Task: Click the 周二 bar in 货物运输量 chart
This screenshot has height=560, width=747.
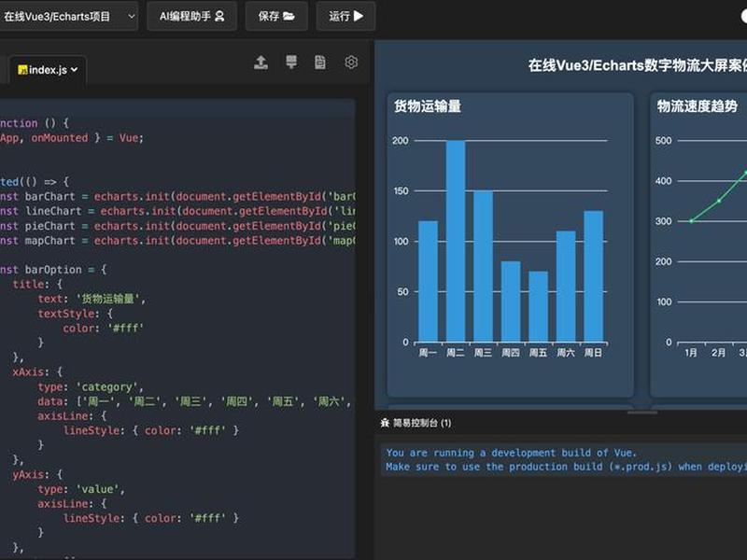Action: point(456,241)
